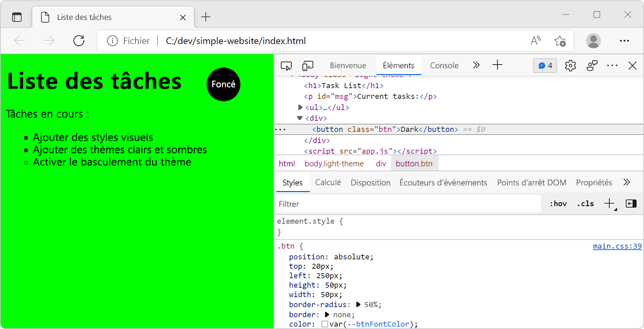The image size is (644, 329).
Task: Open the Disposition pane
Action: (370, 182)
